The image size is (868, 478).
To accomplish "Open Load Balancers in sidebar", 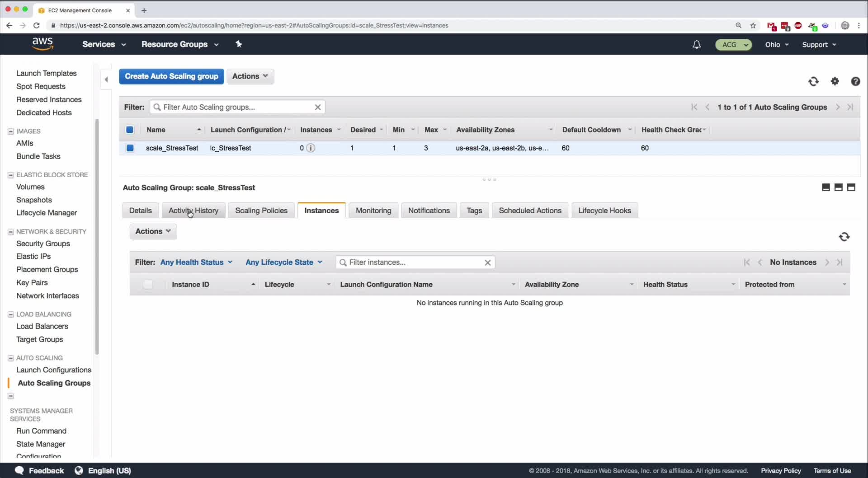I will pos(42,326).
